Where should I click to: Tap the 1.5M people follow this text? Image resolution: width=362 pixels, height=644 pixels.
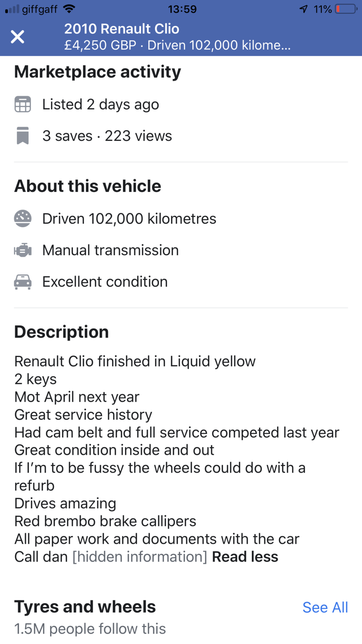pyautogui.click(x=90, y=629)
